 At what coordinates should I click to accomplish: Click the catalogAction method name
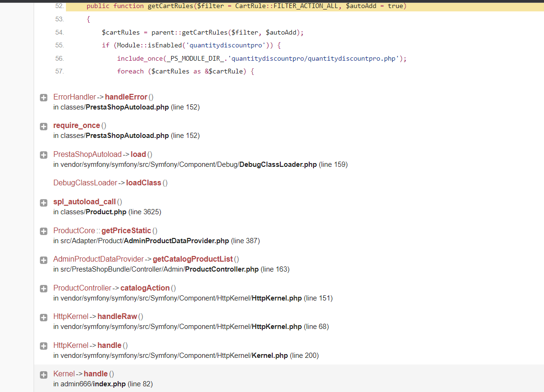tap(145, 288)
